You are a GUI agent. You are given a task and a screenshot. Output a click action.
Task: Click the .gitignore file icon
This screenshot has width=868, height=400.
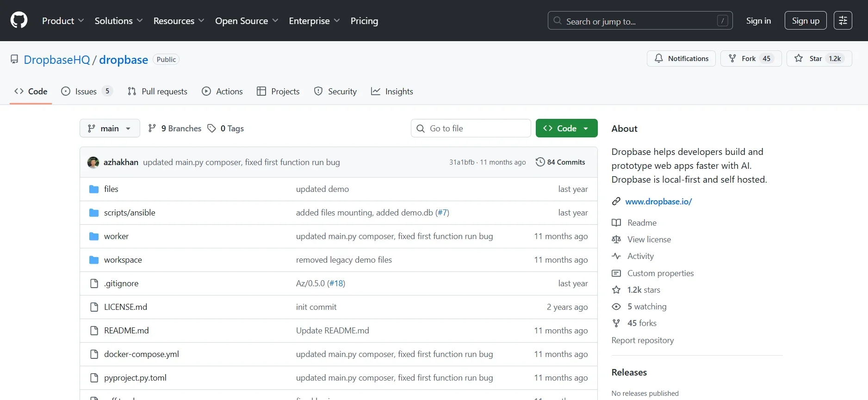click(x=94, y=283)
